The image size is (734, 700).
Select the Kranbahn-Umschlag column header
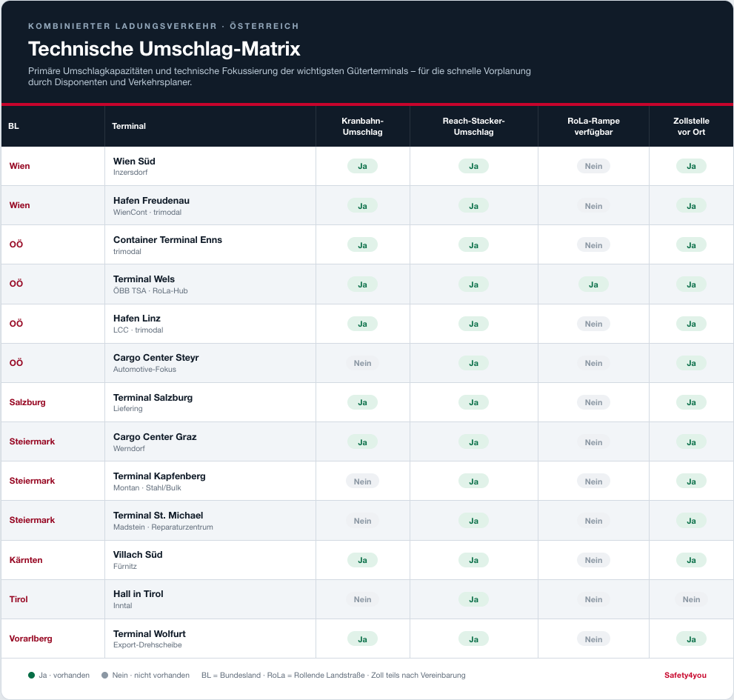tap(362, 127)
